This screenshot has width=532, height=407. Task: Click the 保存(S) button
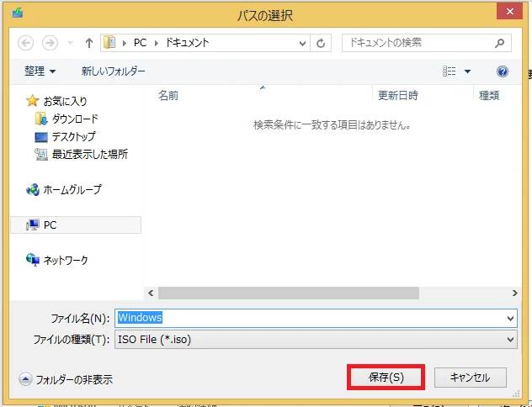coord(386,378)
